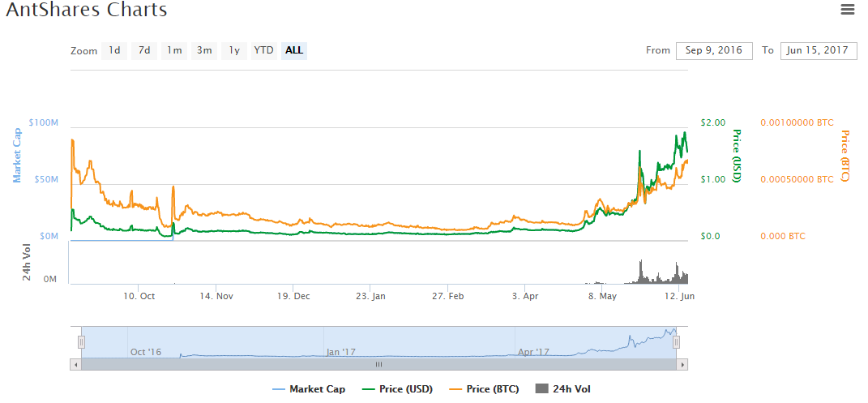
Task: Set zoom range to YTD
Action: (264, 50)
